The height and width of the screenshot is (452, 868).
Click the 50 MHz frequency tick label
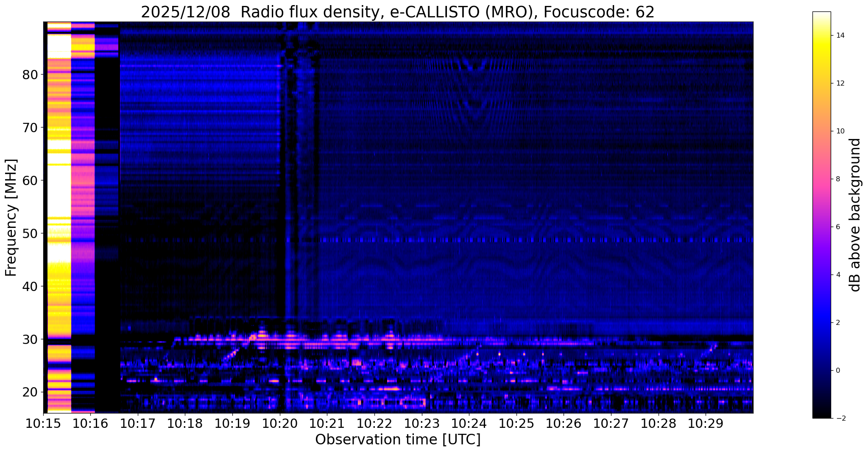click(x=30, y=233)
